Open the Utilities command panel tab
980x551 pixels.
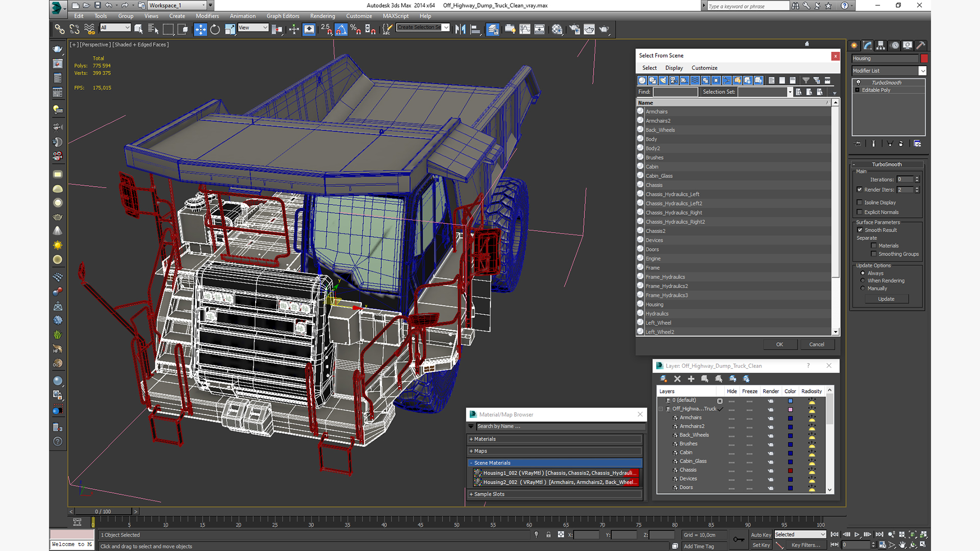921,45
